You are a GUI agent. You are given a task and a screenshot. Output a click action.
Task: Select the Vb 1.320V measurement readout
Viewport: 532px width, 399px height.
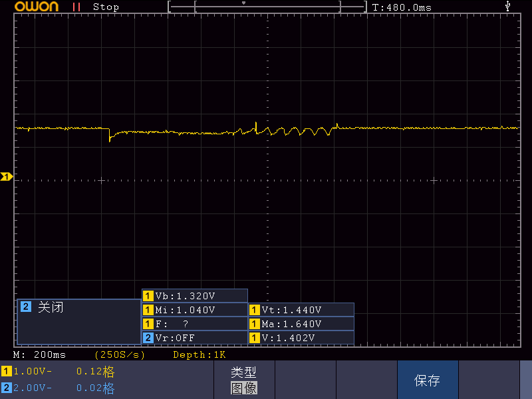195,296
